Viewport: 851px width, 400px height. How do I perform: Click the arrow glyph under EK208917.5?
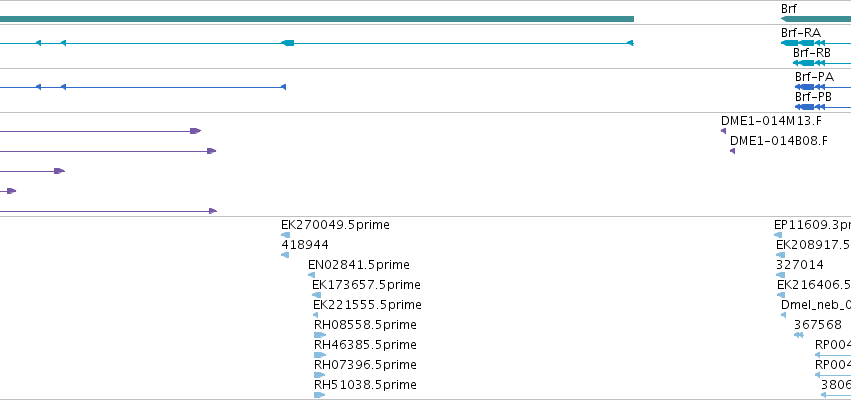[780, 255]
